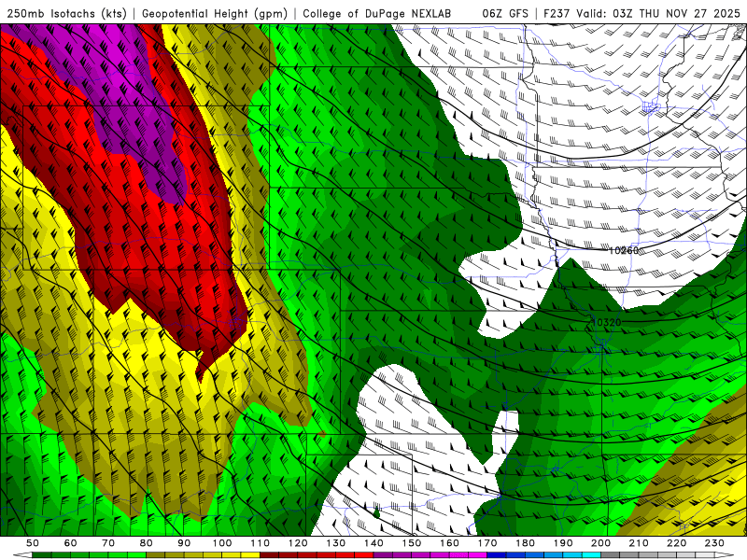Click the '06Z GFS' model run label

pyautogui.click(x=505, y=13)
